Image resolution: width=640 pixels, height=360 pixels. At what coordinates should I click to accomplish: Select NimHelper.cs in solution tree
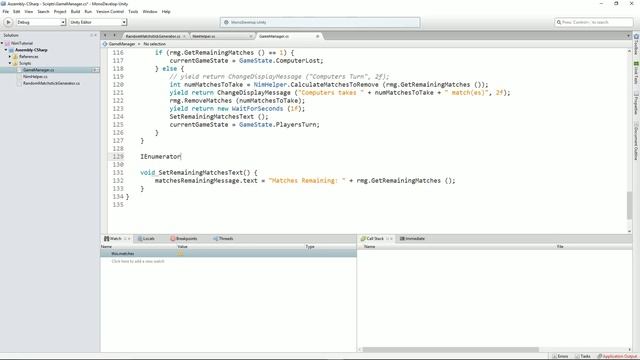pyautogui.click(x=35, y=76)
